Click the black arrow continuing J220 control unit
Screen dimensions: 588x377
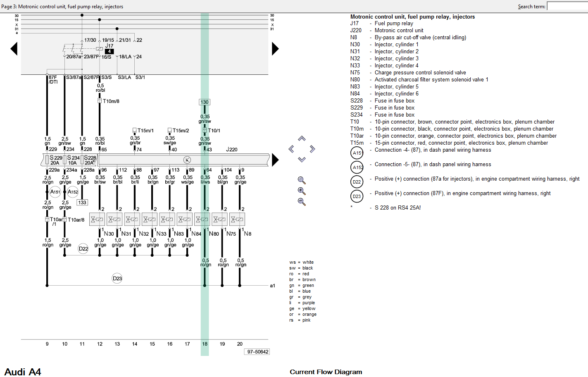pyautogui.click(x=275, y=160)
